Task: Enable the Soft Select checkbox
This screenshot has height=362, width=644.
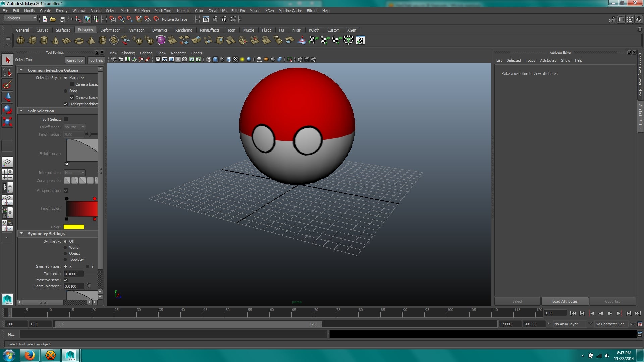Action: (66, 119)
